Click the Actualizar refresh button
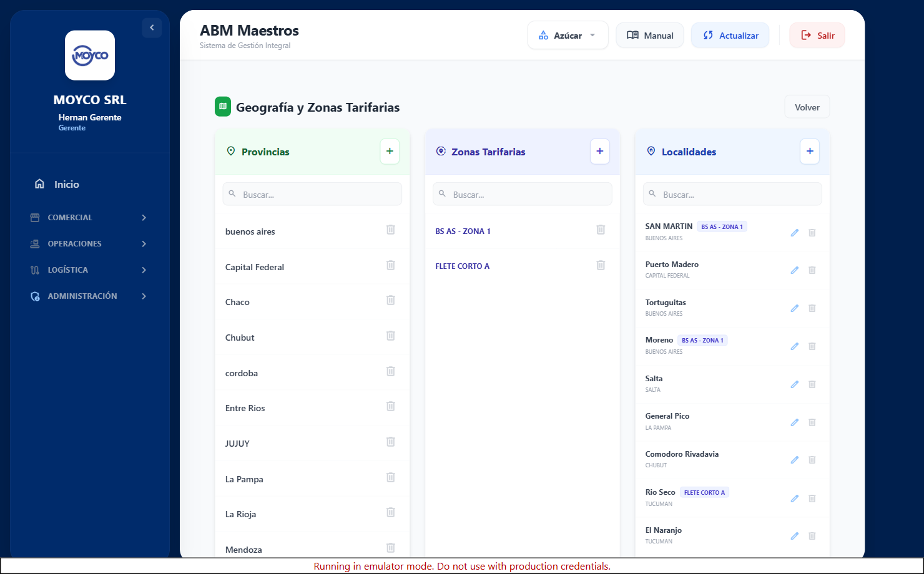The width and height of the screenshot is (924, 574). (x=730, y=36)
